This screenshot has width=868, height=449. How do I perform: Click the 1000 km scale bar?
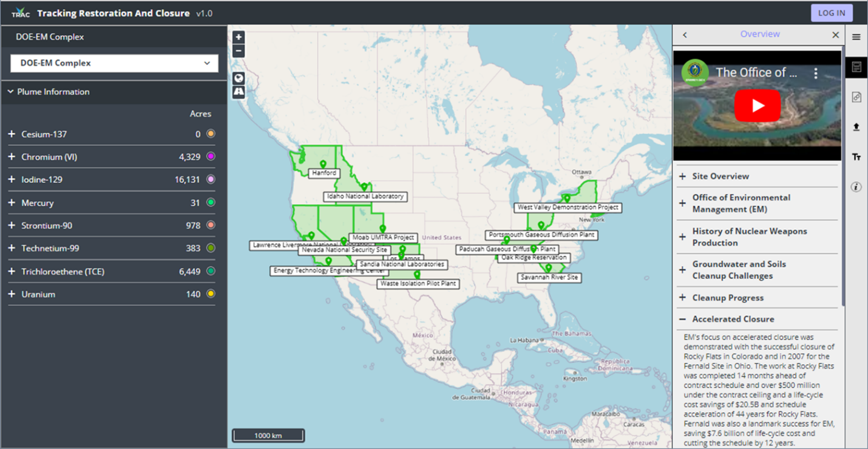pyautogui.click(x=268, y=435)
